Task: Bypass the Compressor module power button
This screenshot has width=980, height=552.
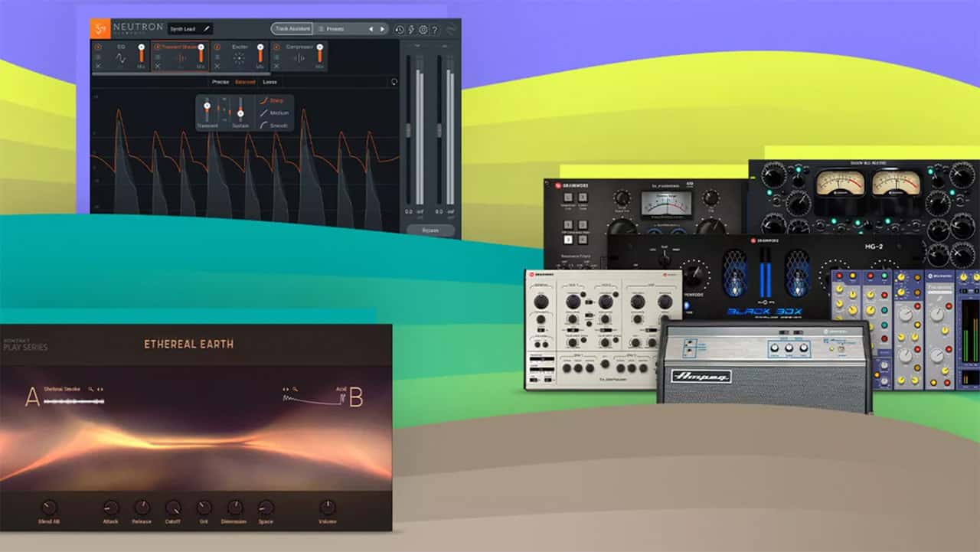Action: pos(276,47)
